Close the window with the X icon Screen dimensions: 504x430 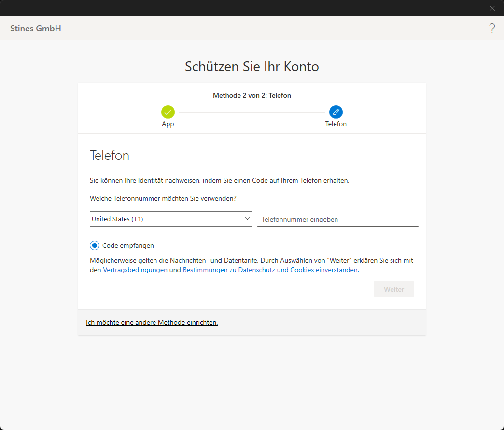click(492, 8)
